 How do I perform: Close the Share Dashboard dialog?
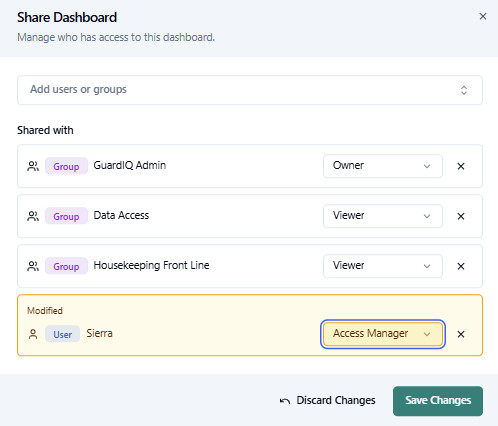(483, 16)
